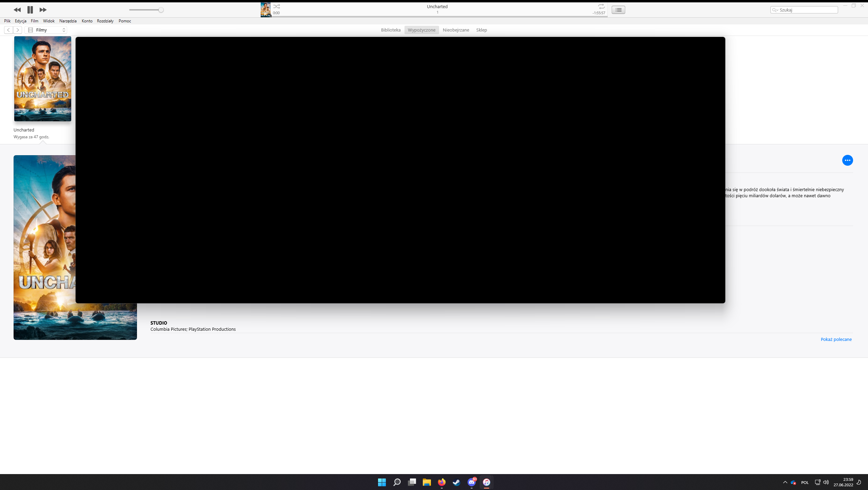Viewport: 868px width, 490px height.
Task: Open Steam from the taskbar
Action: click(x=456, y=482)
